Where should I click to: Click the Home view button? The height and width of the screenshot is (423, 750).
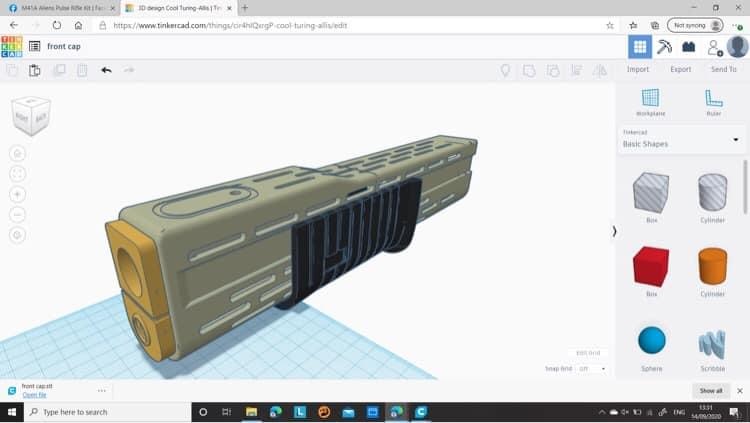(x=18, y=154)
